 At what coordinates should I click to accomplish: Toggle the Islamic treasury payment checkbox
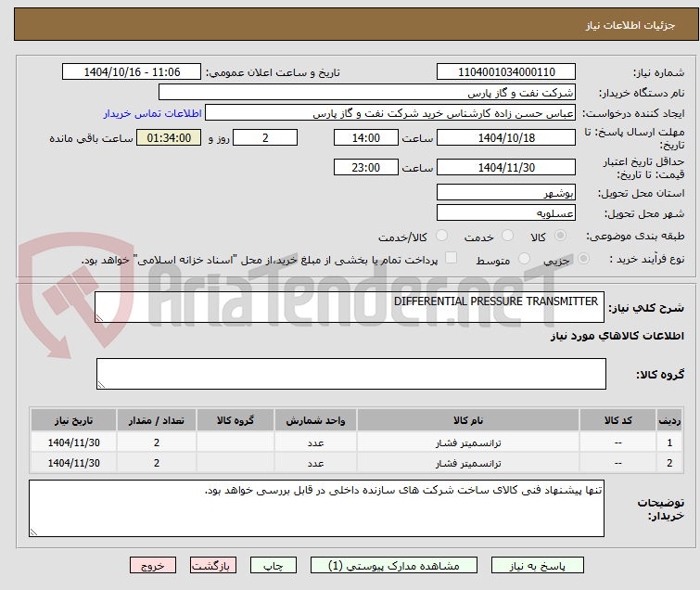[x=452, y=258]
